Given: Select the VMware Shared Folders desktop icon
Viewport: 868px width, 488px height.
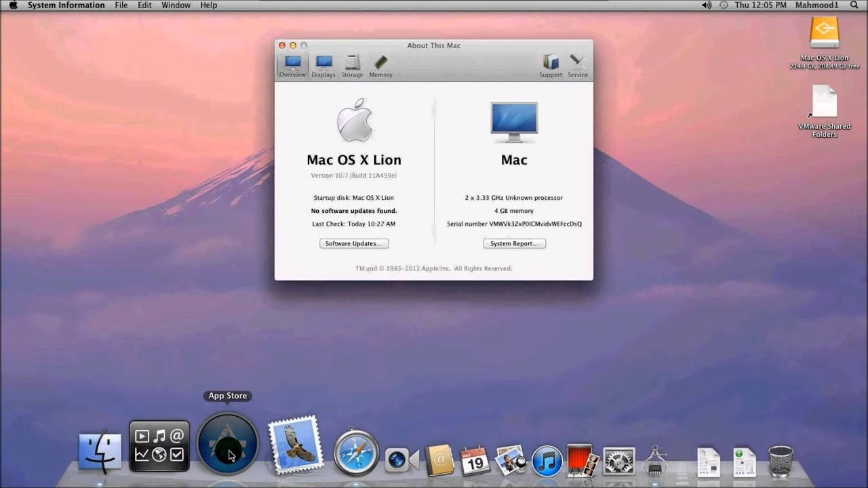Looking at the screenshot, I should 825,103.
